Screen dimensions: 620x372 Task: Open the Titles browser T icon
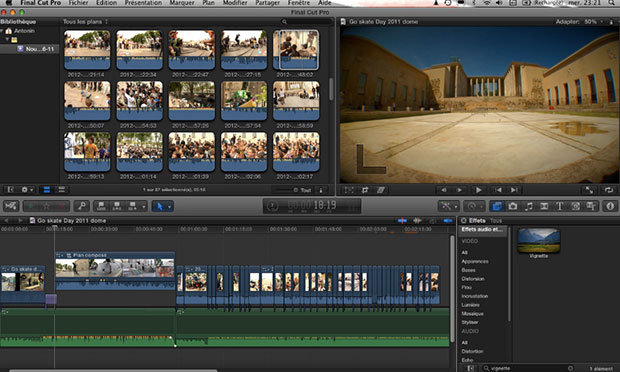[x=560, y=206]
